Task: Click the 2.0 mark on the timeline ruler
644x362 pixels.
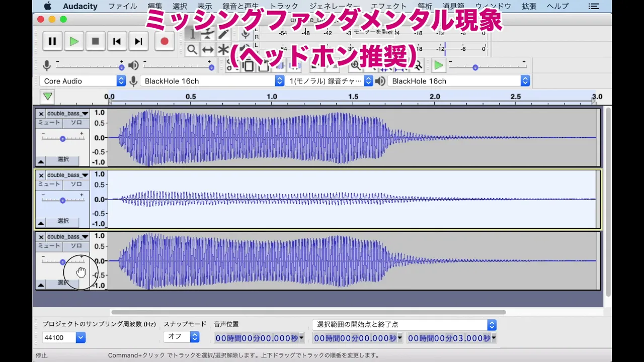Action: 435,97
